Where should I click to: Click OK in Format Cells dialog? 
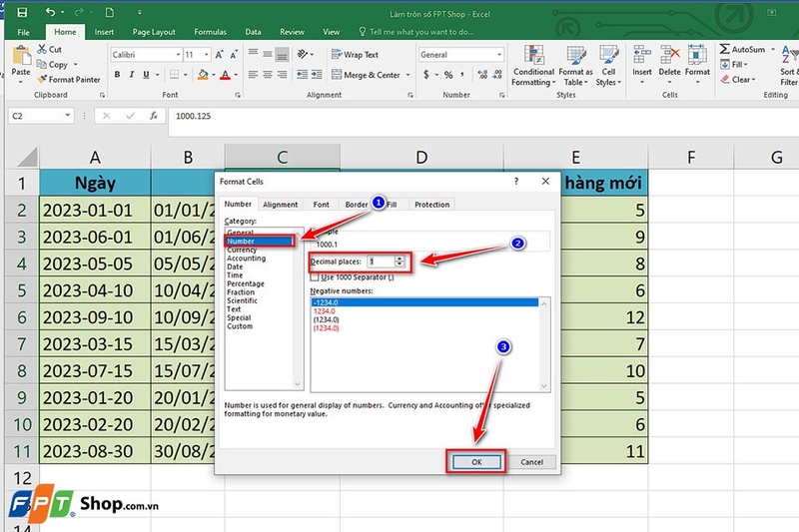(476, 462)
